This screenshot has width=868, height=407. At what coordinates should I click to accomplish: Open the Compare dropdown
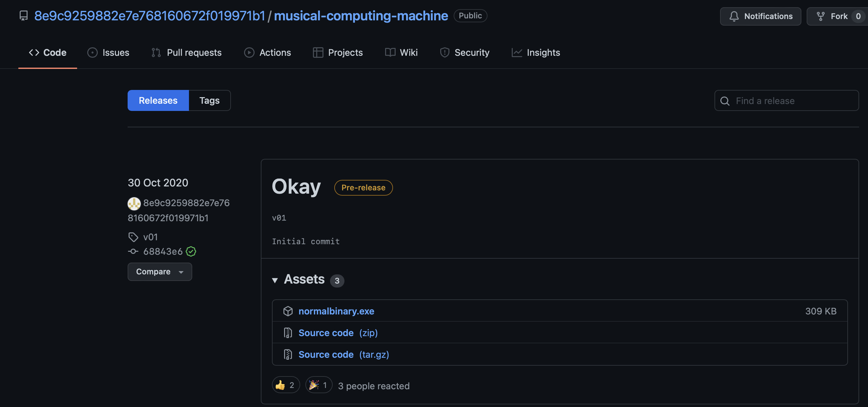(x=160, y=272)
